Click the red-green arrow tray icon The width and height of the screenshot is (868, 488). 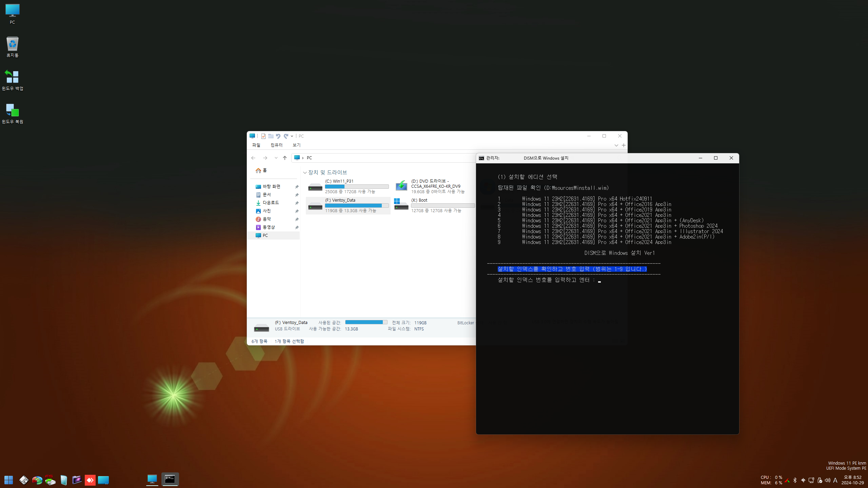pyautogui.click(x=787, y=480)
